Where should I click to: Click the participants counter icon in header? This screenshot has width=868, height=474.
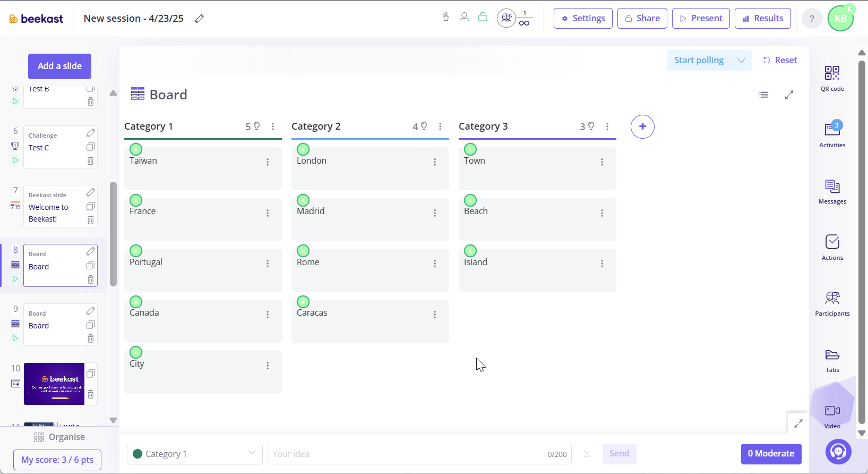click(x=506, y=18)
